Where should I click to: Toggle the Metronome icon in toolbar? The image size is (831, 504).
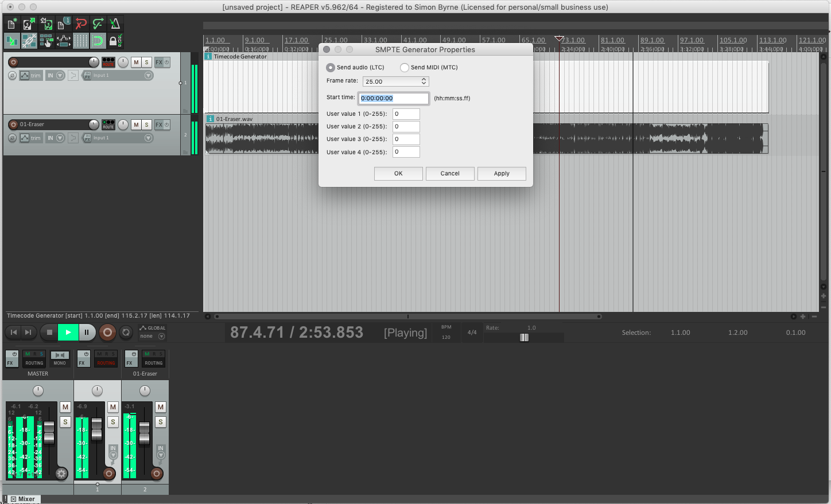point(115,24)
